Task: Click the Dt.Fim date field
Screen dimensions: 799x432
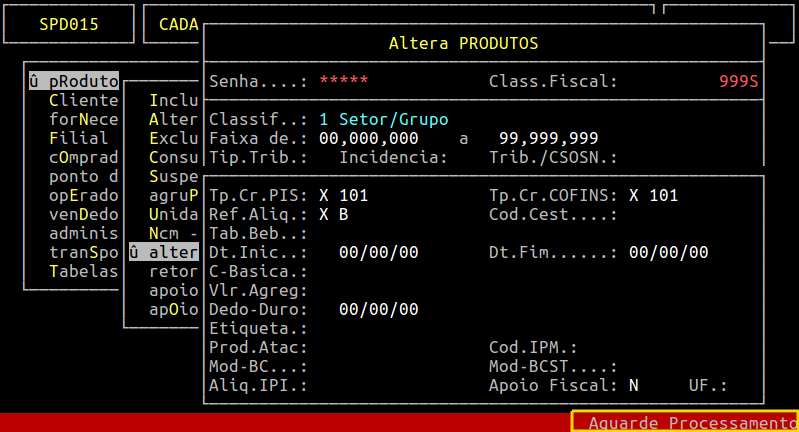Action: coord(668,252)
